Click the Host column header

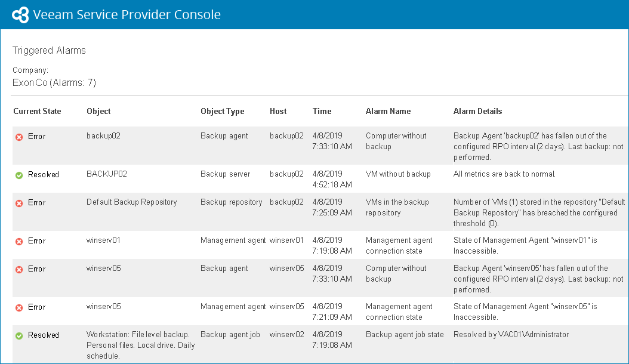pos(278,112)
